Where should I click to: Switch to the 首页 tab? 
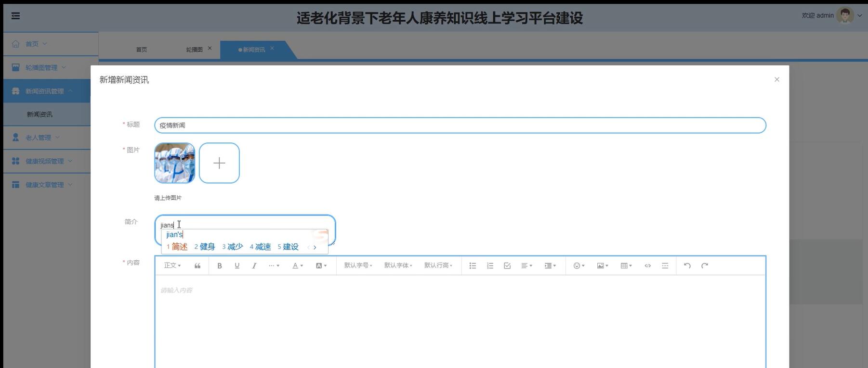pos(141,50)
